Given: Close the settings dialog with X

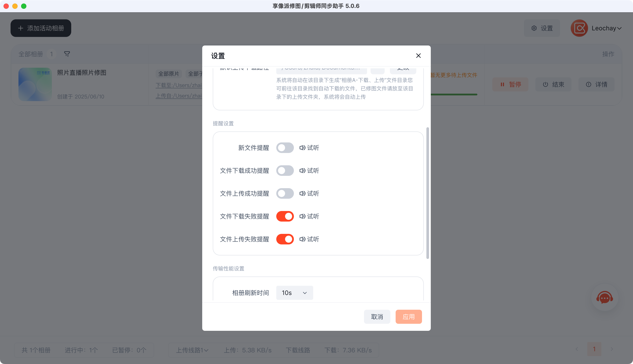Looking at the screenshot, I should point(418,55).
